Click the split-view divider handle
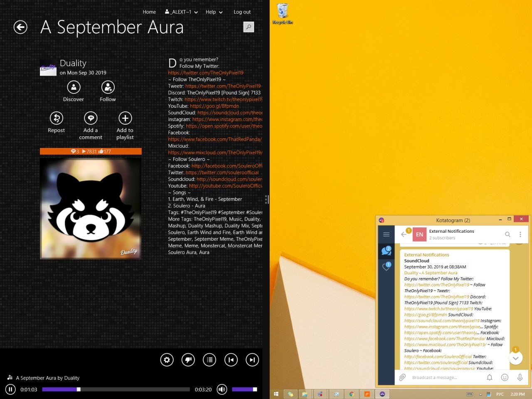 (x=266, y=199)
